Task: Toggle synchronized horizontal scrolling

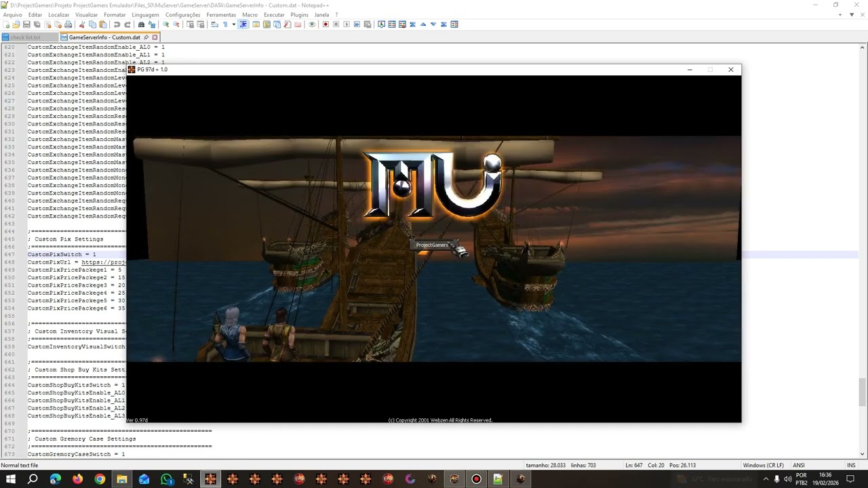Action: click(201, 24)
